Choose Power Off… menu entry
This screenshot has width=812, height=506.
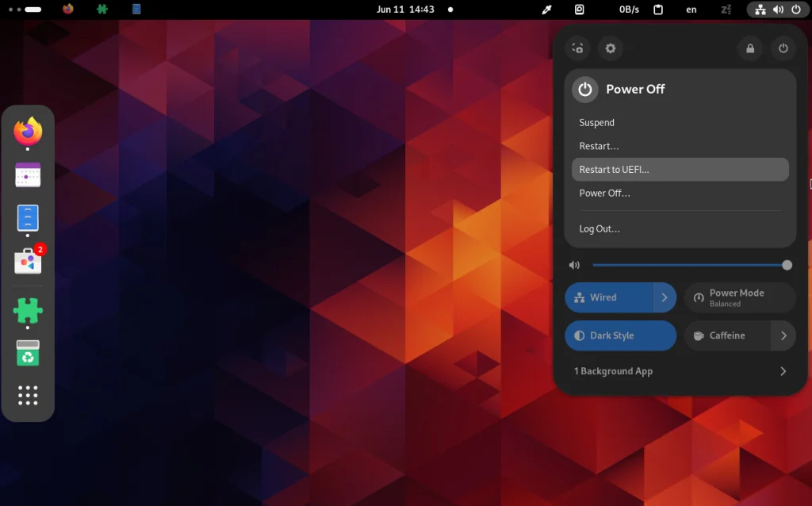(680, 194)
